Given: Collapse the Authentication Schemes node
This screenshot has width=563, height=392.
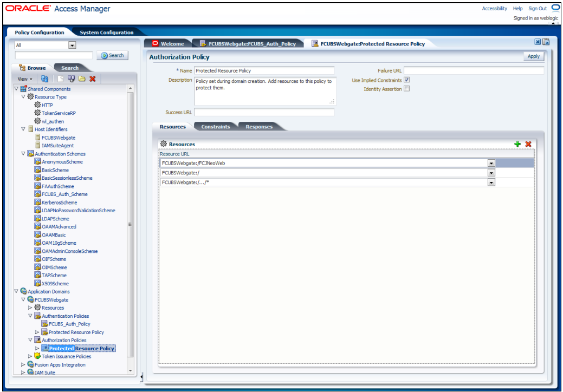Looking at the screenshot, I should (23, 154).
